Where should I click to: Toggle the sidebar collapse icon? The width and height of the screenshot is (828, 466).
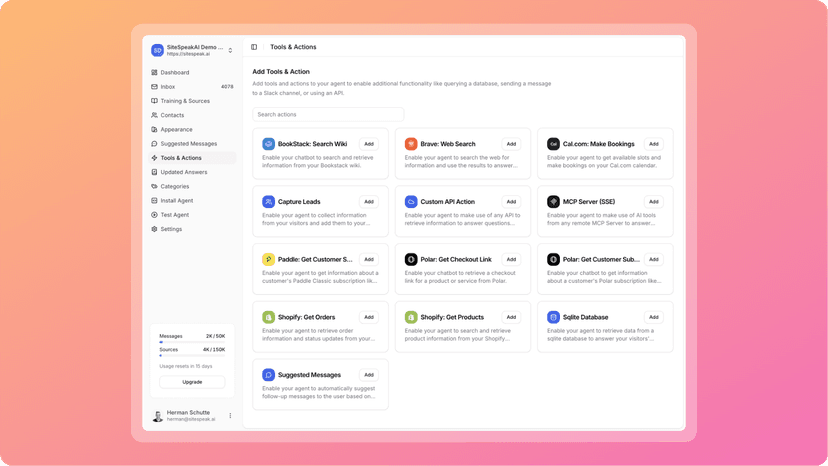click(x=254, y=47)
